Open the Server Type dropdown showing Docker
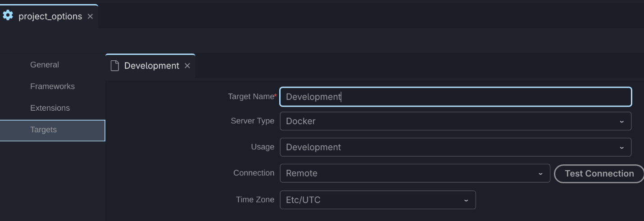The width and height of the screenshot is (644, 221). pos(456,121)
